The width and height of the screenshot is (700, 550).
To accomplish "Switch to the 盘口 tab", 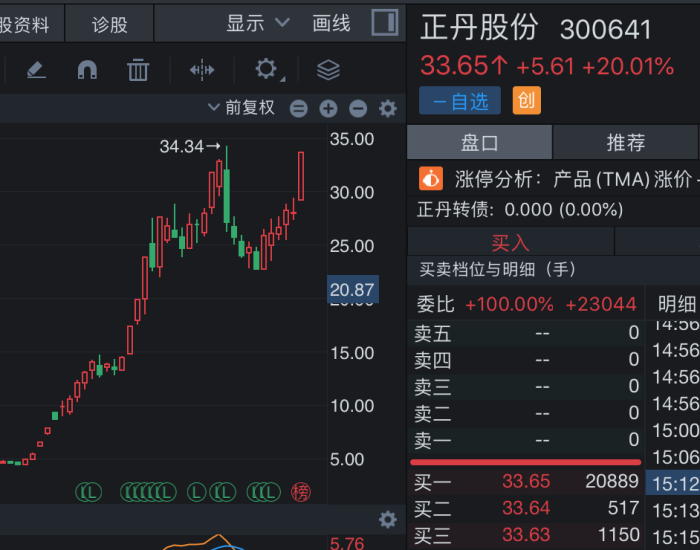I will (479, 143).
